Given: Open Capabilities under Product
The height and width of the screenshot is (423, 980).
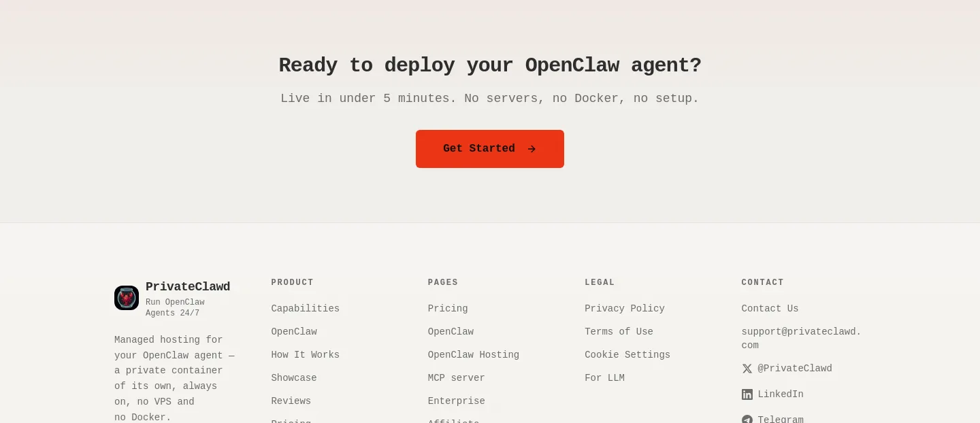Looking at the screenshot, I should (x=305, y=309).
